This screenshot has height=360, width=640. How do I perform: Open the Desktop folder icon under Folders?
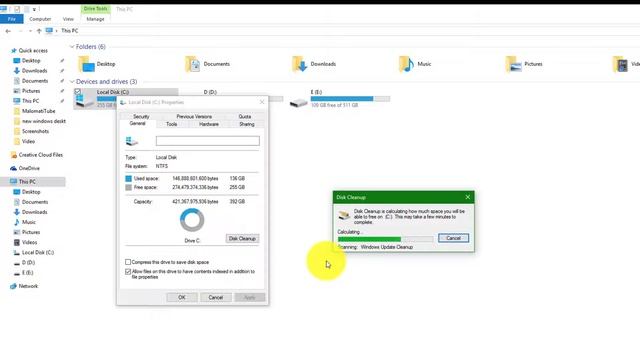(86, 64)
